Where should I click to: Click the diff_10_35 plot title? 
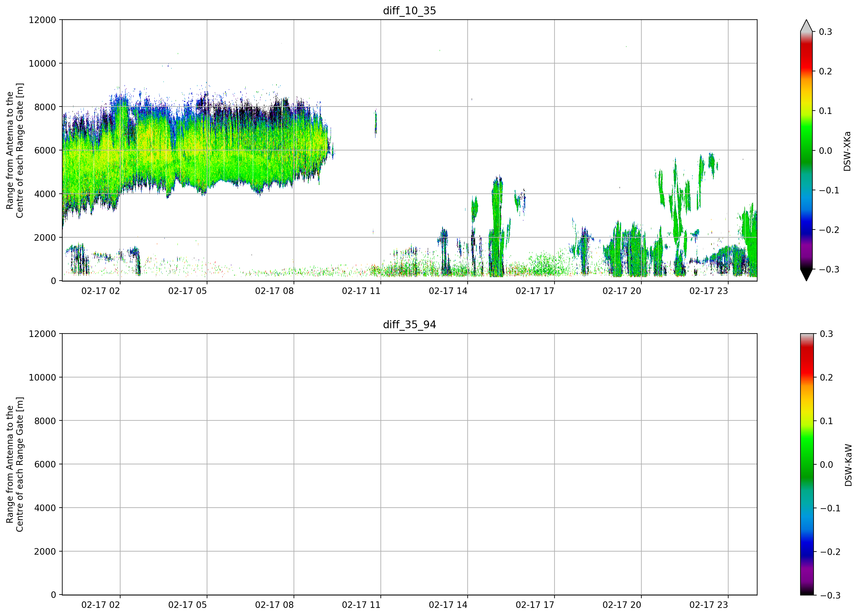(409, 11)
